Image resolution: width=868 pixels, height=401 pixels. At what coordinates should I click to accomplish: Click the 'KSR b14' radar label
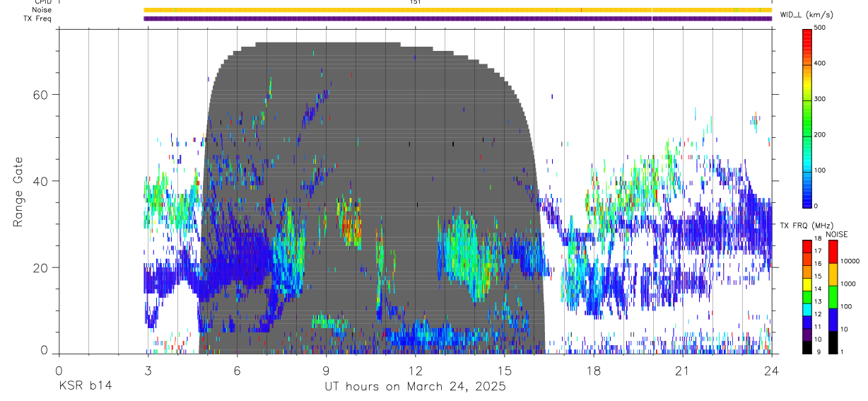click(x=85, y=387)
